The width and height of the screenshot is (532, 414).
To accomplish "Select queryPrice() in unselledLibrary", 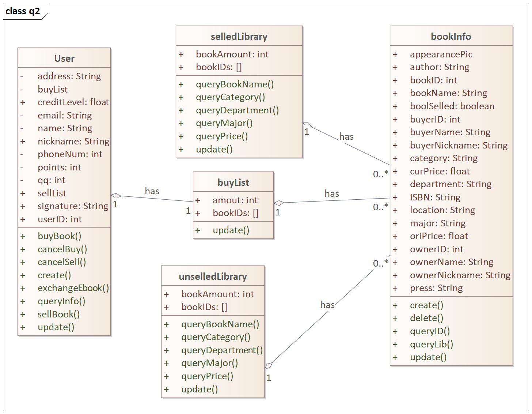I will [x=207, y=376].
